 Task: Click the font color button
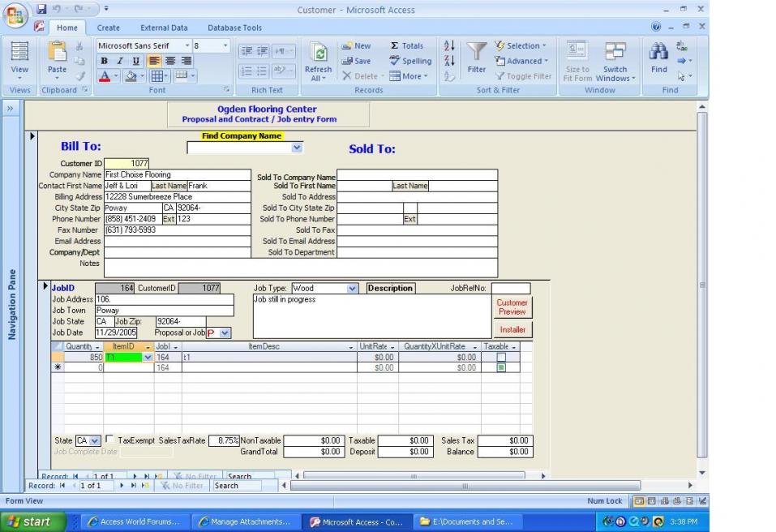coord(105,76)
